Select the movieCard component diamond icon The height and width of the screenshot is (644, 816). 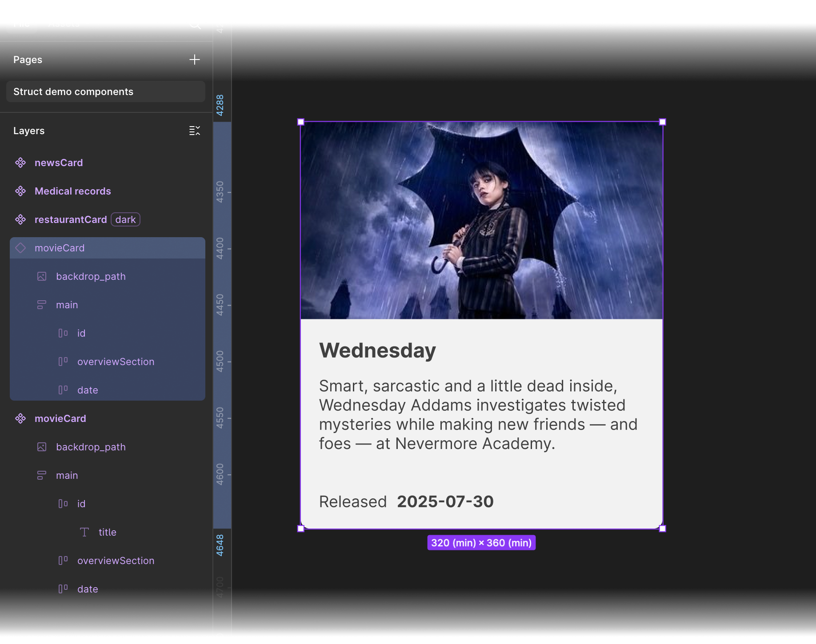click(20, 248)
